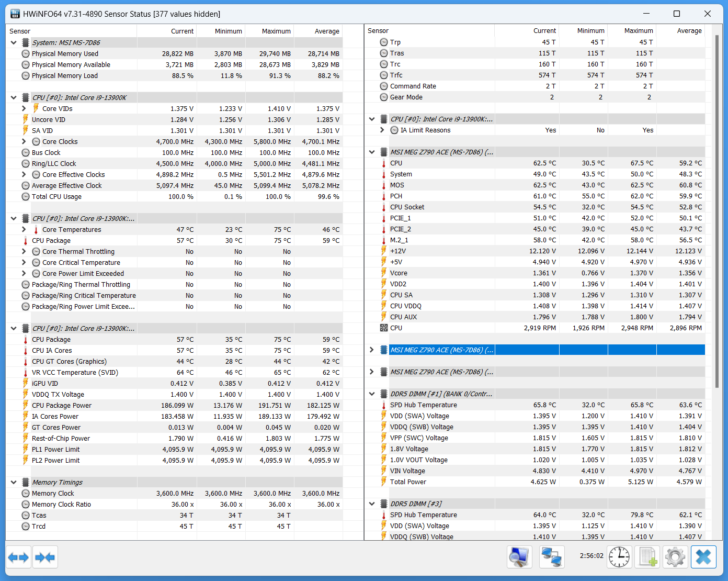This screenshot has width=728, height=581.
Task: Click the clock icon beside Command Rate
Action: pos(384,86)
